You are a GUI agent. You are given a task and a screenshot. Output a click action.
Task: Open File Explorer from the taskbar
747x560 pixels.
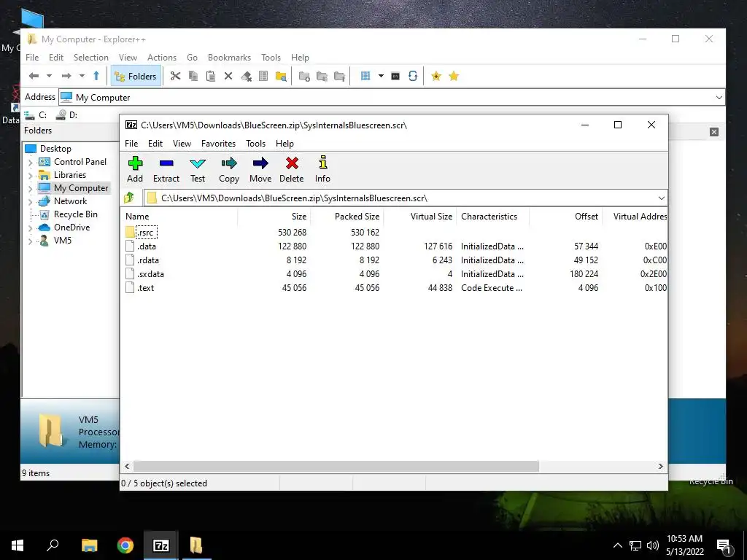pos(89,545)
